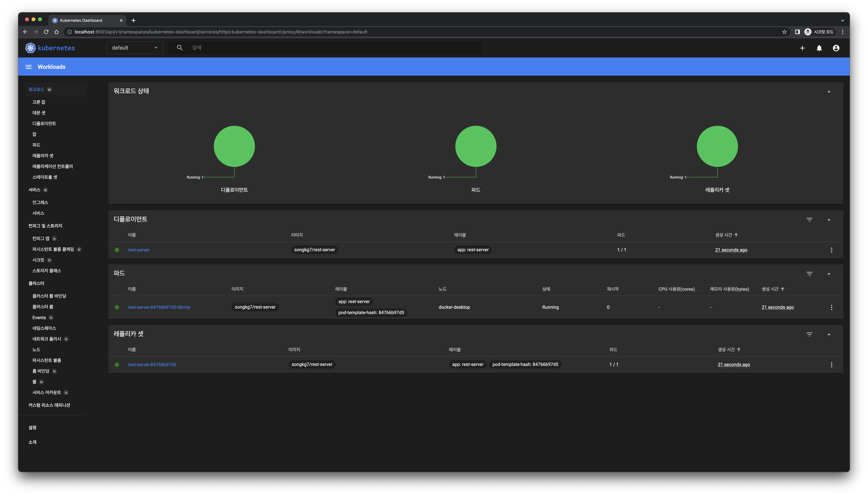Open 인그레스 in sidebar
The width and height of the screenshot is (868, 496).
click(x=40, y=202)
